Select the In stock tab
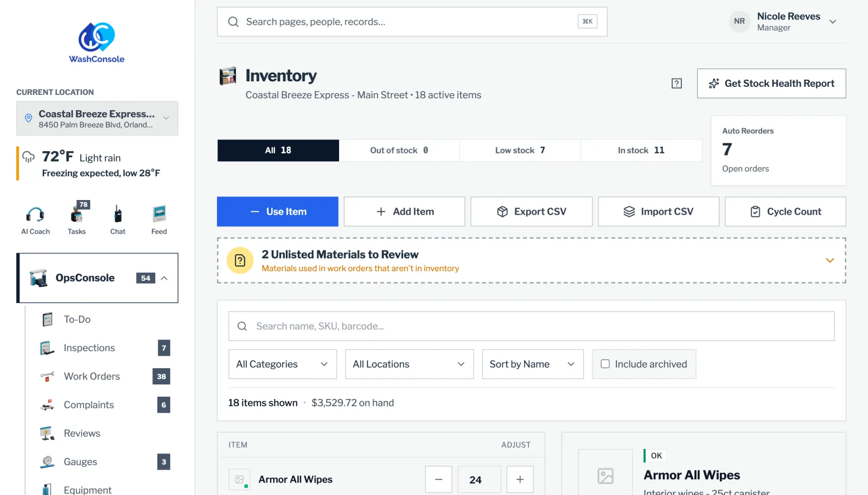868x495 pixels. 641,151
